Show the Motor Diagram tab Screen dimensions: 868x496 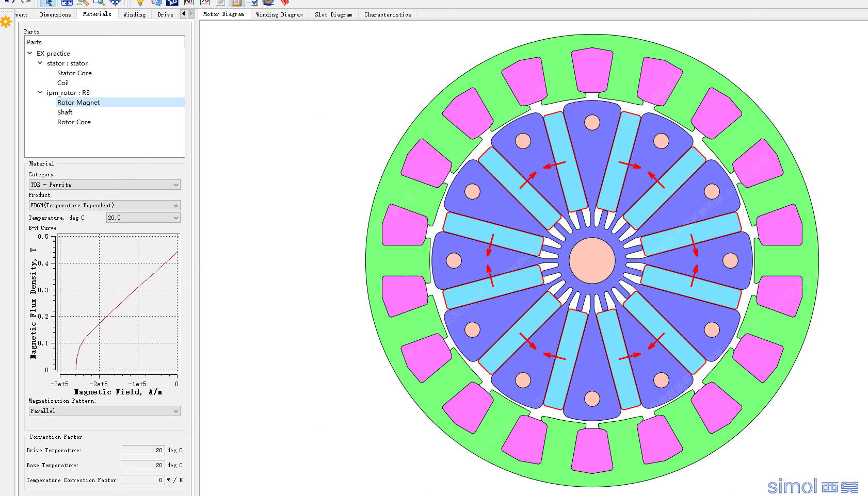[x=223, y=14]
